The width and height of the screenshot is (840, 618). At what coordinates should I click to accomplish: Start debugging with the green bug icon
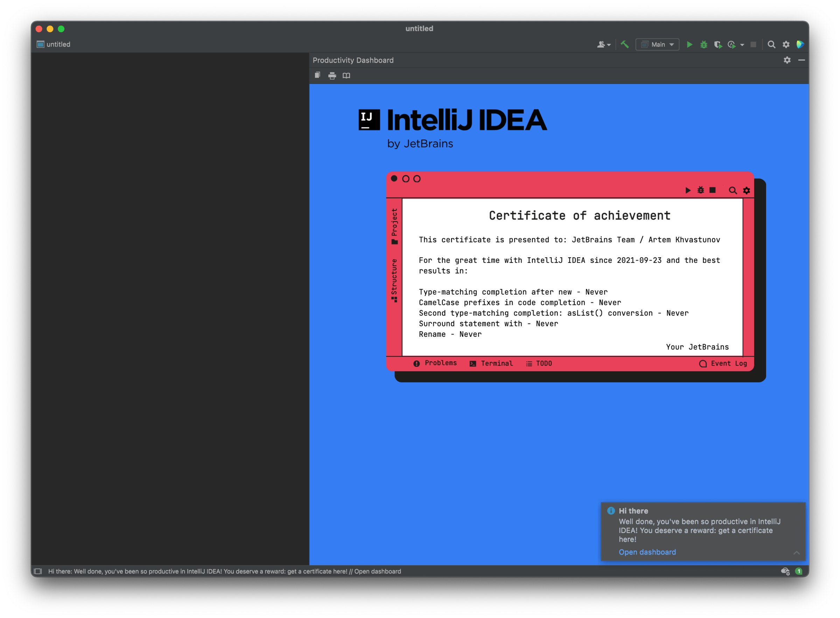[703, 44]
